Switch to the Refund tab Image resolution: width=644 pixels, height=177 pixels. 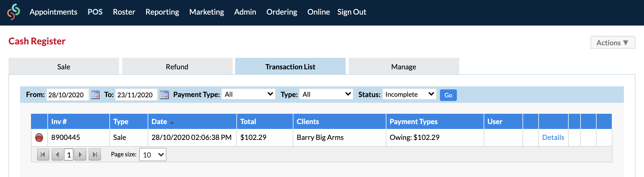click(177, 66)
